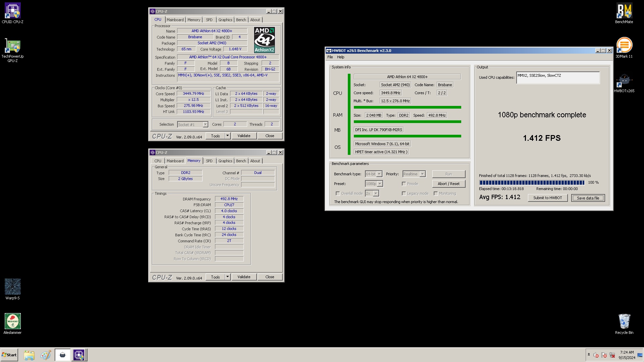Switch to SPD tab in top CPU-Z

[209, 20]
